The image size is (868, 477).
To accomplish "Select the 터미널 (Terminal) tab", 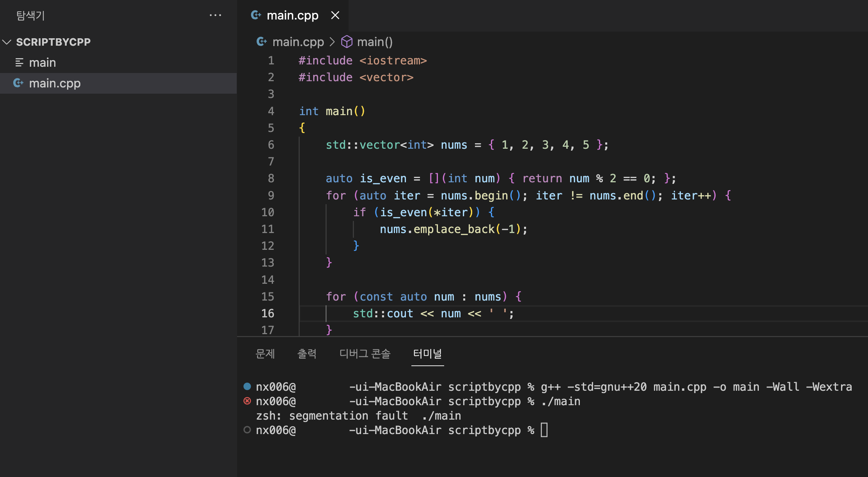I will click(x=427, y=354).
